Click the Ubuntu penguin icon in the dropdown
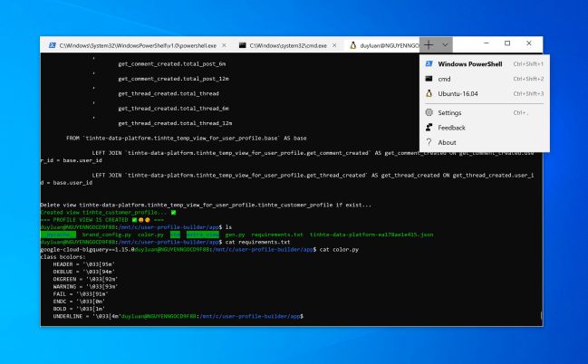588x364 pixels. click(x=429, y=94)
